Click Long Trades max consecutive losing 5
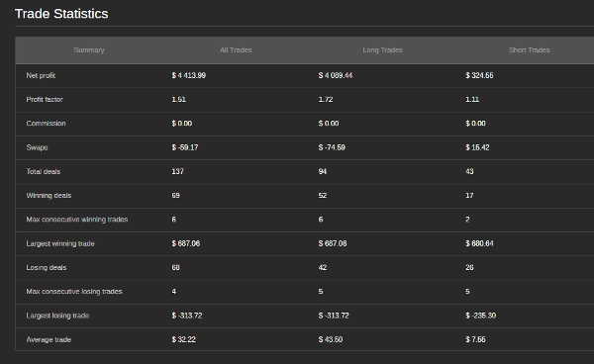Viewport: 594px width, 364px height. (321, 292)
